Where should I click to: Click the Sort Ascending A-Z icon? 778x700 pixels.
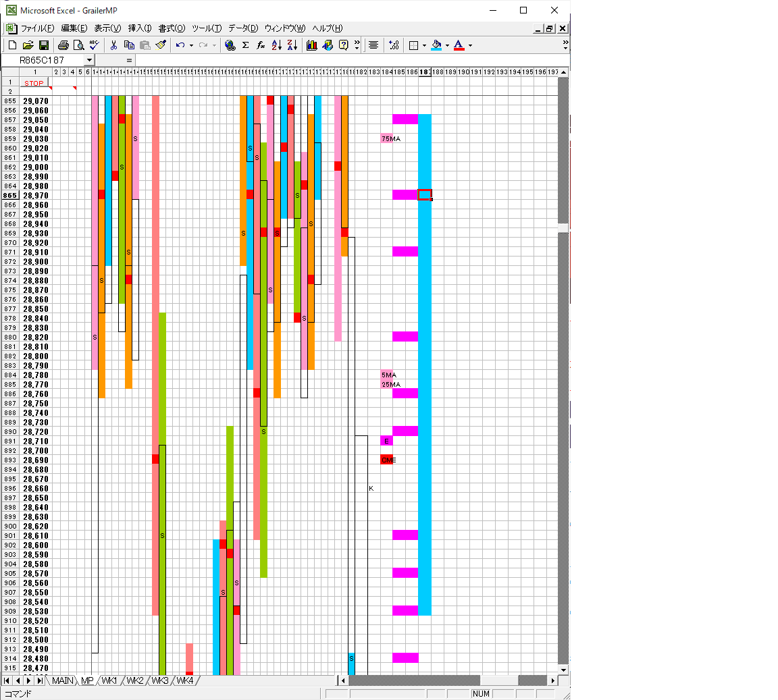point(276,45)
